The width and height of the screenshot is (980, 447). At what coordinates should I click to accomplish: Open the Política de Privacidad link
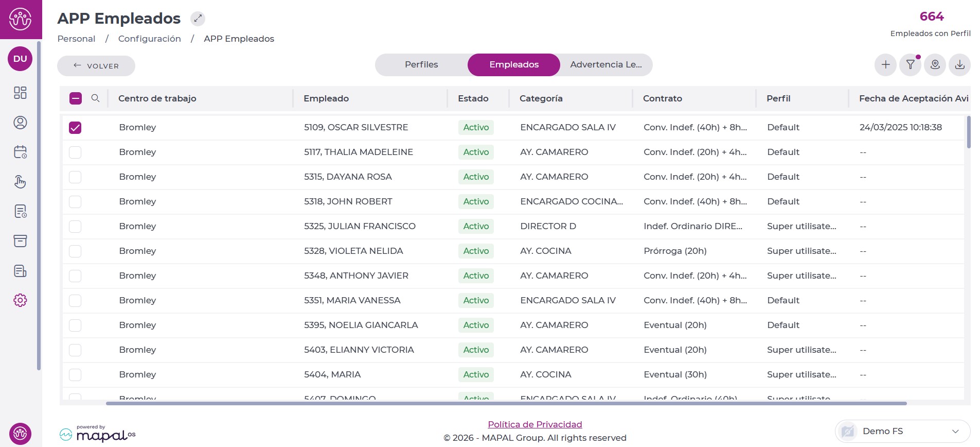pos(534,424)
